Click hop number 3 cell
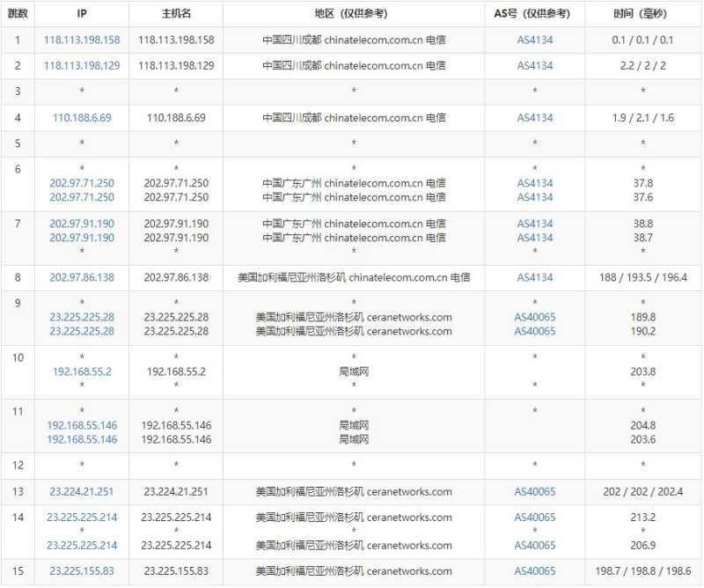 coord(18,92)
